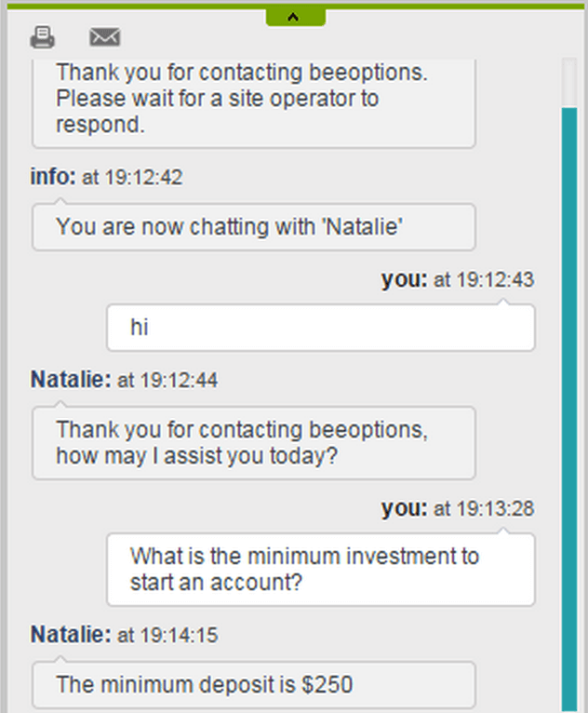The image size is (588, 713).
Task: Click the 'Natalie:' name at 19:14:15
Action: tap(71, 634)
